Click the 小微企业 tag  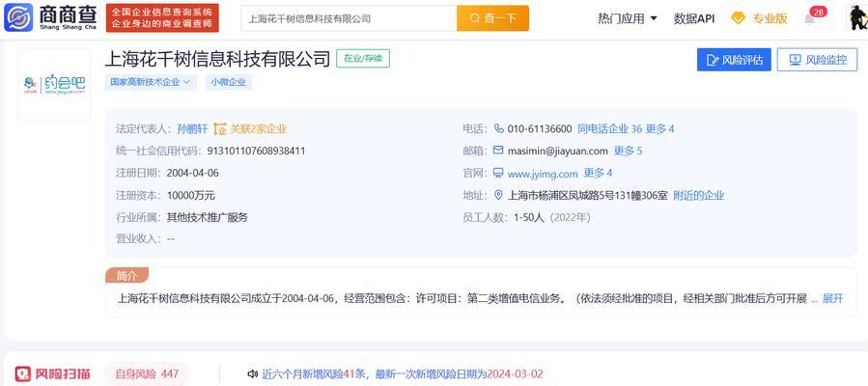click(x=229, y=82)
